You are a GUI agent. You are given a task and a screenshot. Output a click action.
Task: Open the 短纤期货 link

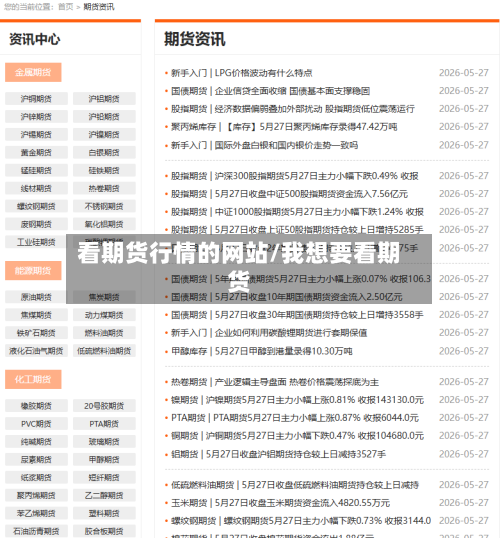[104, 477]
